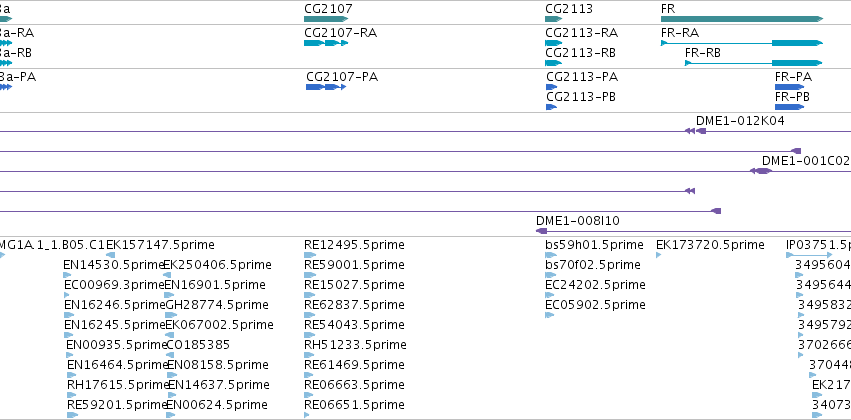Viewport: 851px width, 420px height.
Task: Click the FR-PB protein bar
Action: click(790, 107)
